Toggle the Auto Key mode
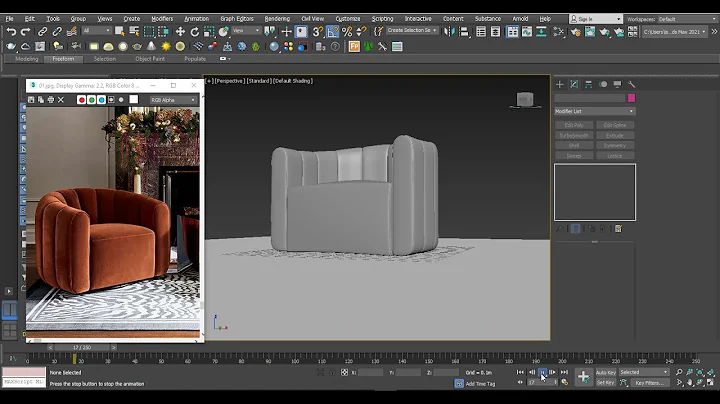The height and width of the screenshot is (404, 720). click(x=605, y=372)
